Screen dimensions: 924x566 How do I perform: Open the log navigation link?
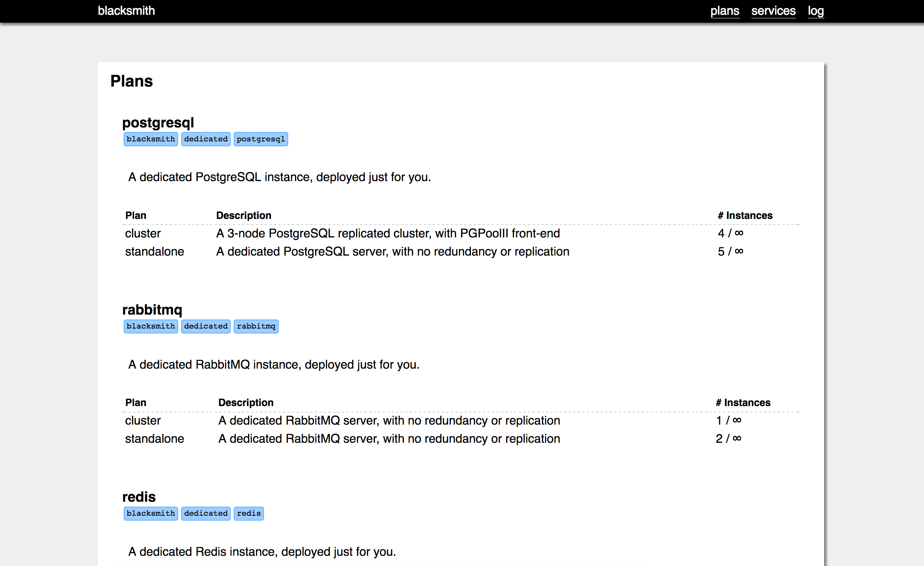pyautogui.click(x=815, y=11)
